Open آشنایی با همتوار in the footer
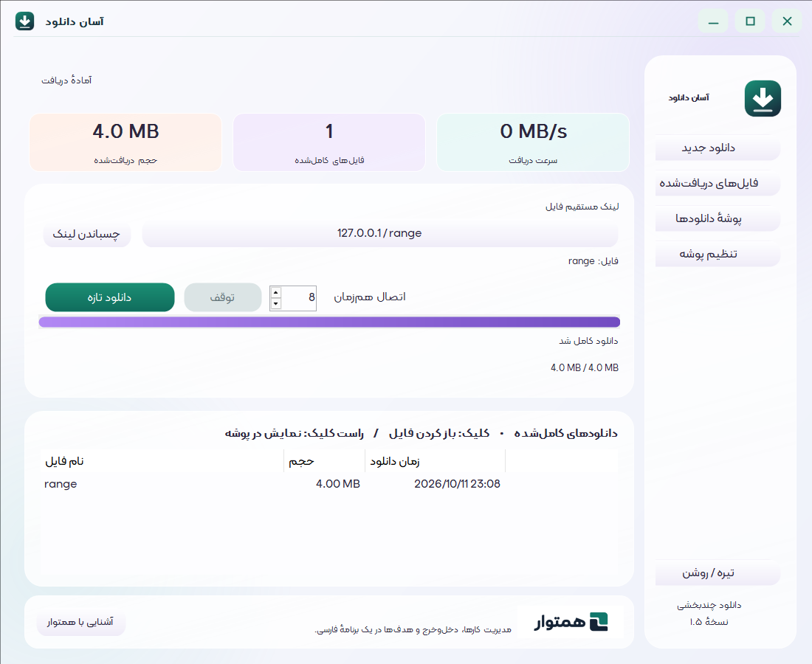The image size is (812, 664). pos(80,622)
